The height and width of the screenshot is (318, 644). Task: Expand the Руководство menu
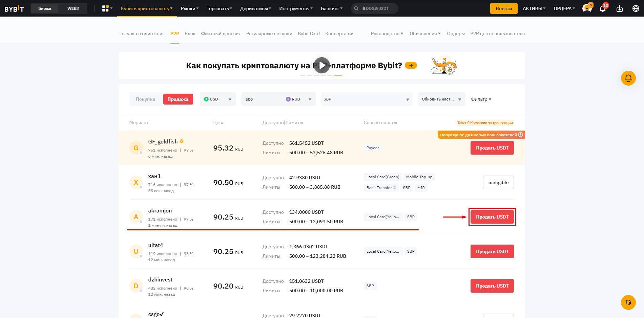[x=387, y=33]
